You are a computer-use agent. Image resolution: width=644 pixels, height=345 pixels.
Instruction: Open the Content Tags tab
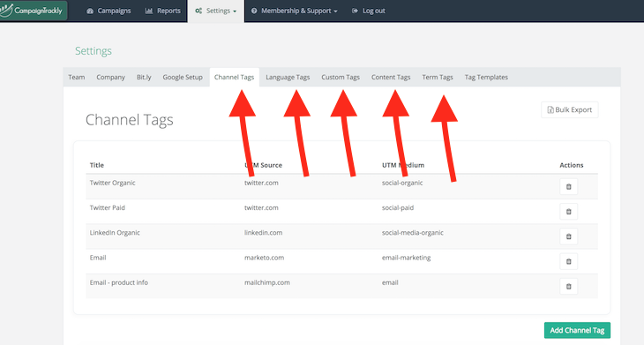click(391, 78)
